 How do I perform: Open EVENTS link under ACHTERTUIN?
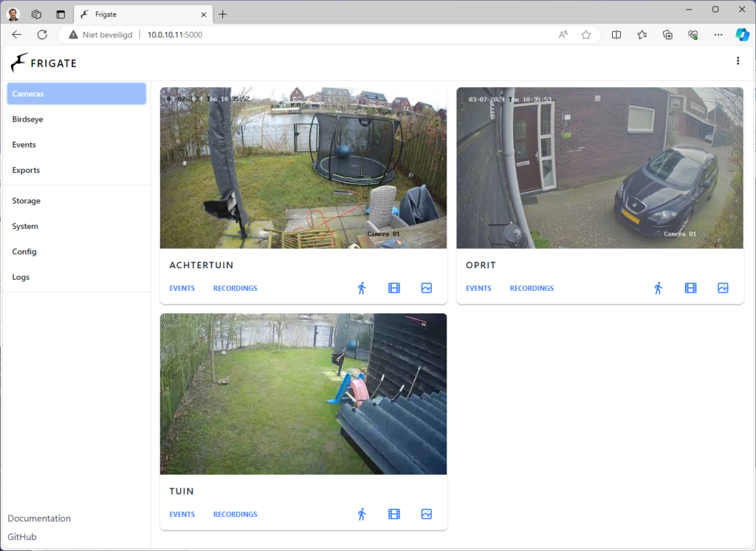pyautogui.click(x=182, y=288)
